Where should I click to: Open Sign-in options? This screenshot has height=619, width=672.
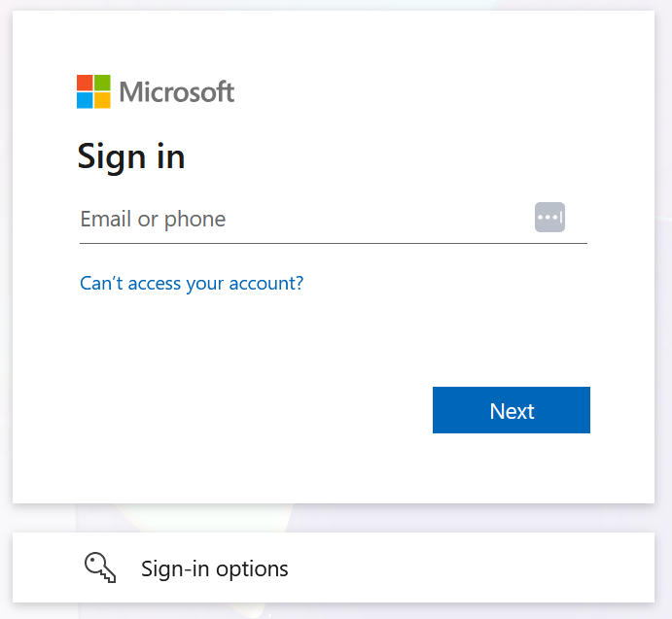click(x=334, y=567)
